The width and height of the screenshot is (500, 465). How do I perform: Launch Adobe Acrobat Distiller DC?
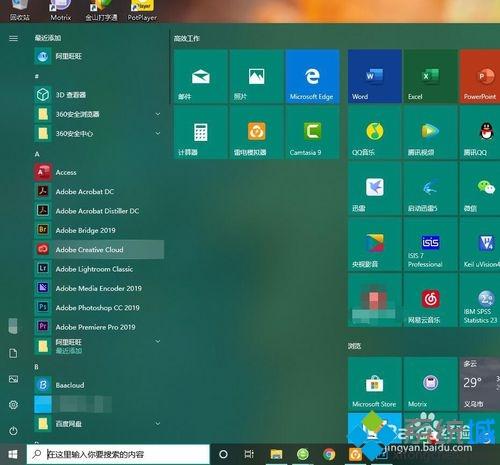pyautogui.click(x=99, y=211)
